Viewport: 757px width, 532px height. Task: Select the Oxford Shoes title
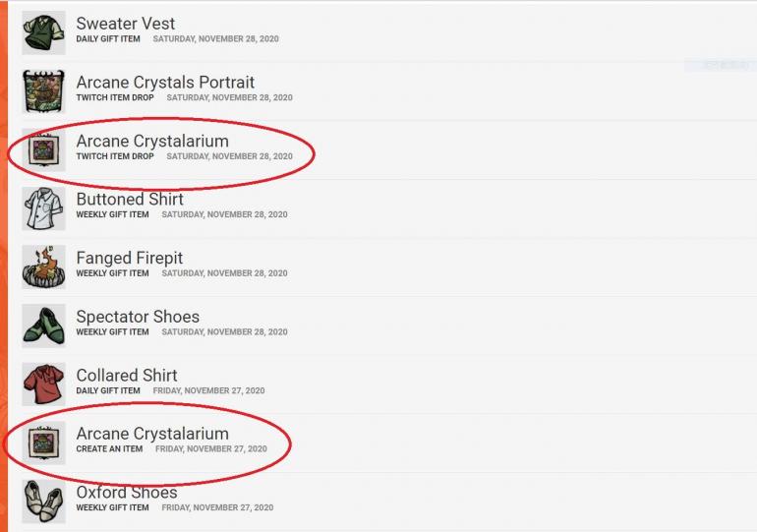tap(127, 493)
